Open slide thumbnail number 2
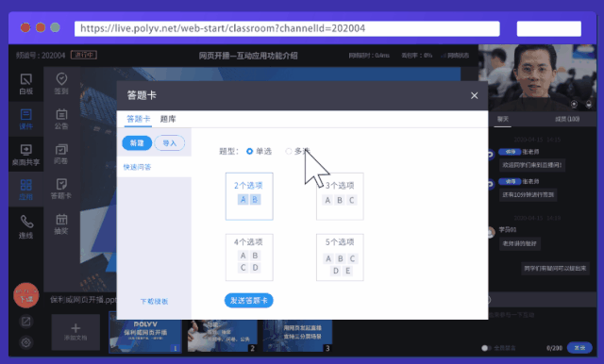Screen dimensions: 604x364 tap(223, 335)
